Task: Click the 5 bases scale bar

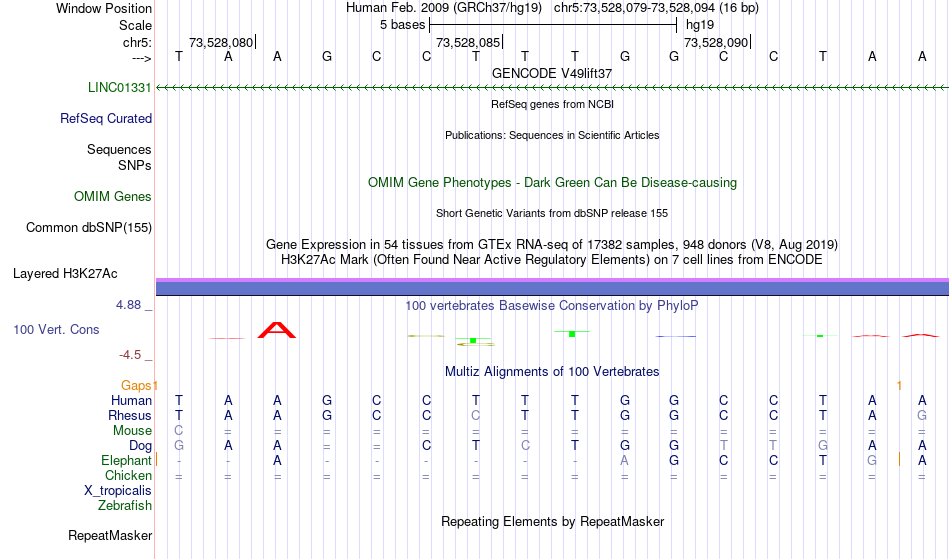Action: [553, 25]
